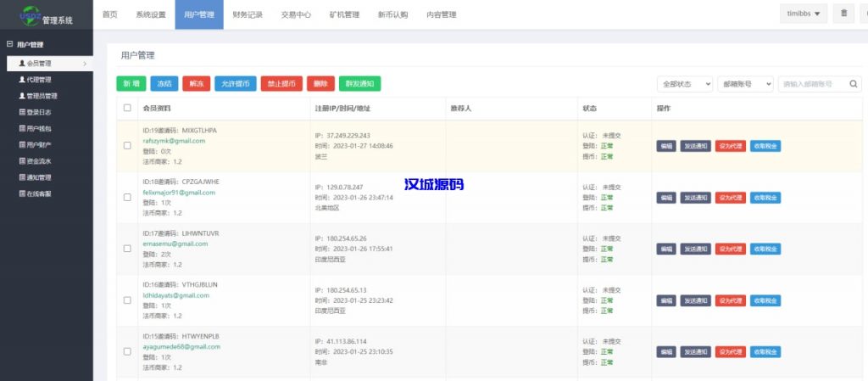Image resolution: width=868 pixels, height=381 pixels.
Task: Click the list icon beside 用户钱包
Action: click(22, 128)
